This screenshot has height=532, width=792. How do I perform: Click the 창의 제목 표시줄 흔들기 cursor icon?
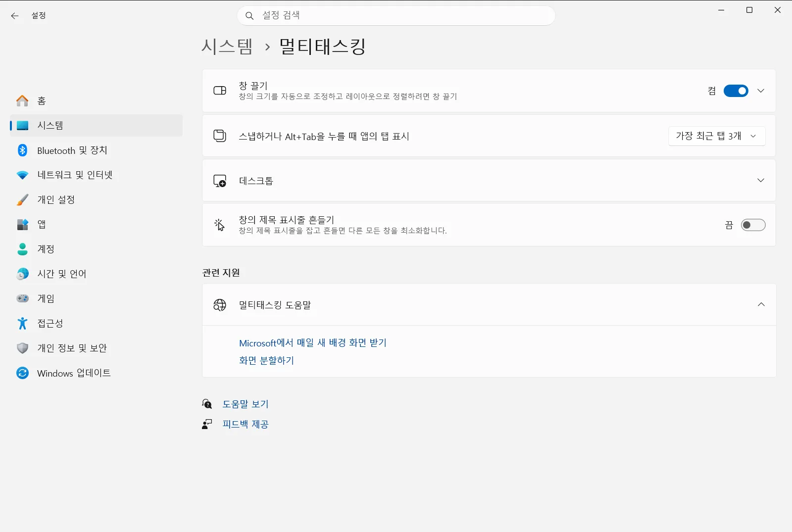pos(220,225)
